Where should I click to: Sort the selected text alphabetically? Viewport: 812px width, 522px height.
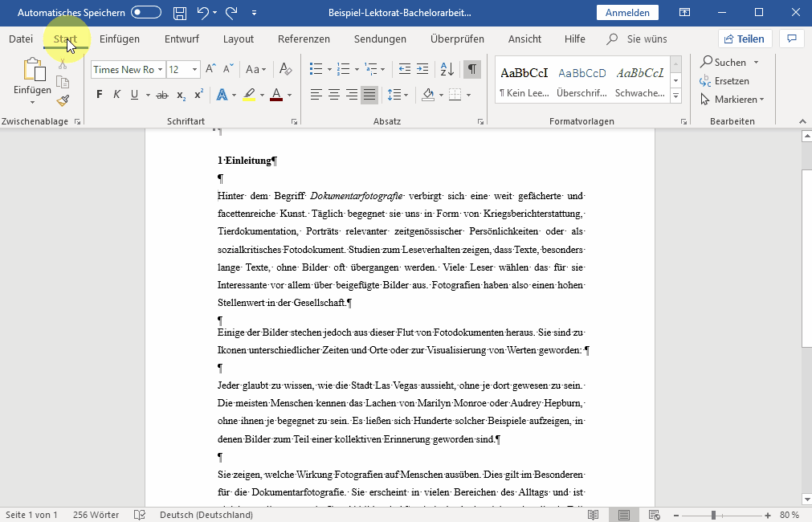[447, 69]
